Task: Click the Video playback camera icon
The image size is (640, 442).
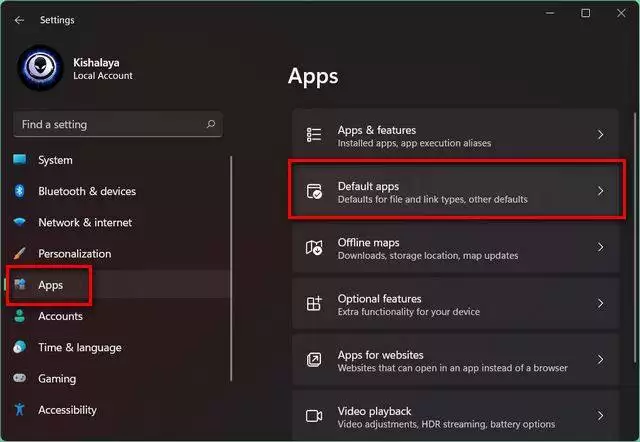Action: pos(314,416)
